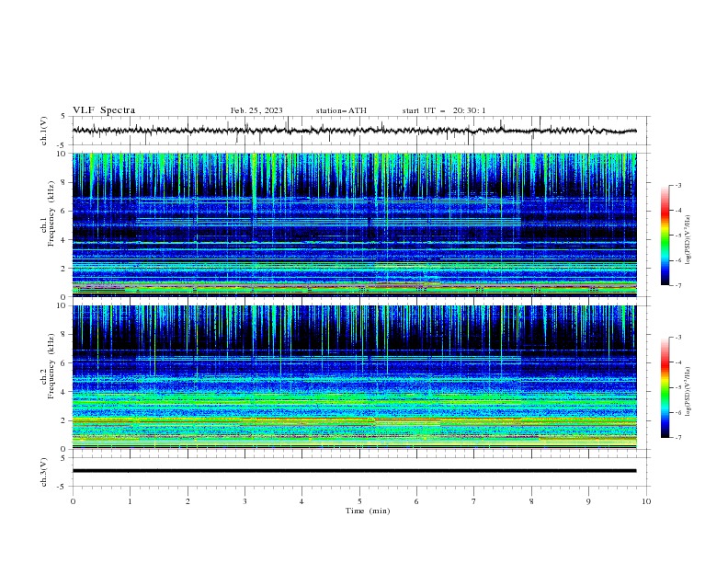728x563 pixels.
Task: Click the ch.1 "Frequency (kHz)" axis label
Action: coord(51,213)
